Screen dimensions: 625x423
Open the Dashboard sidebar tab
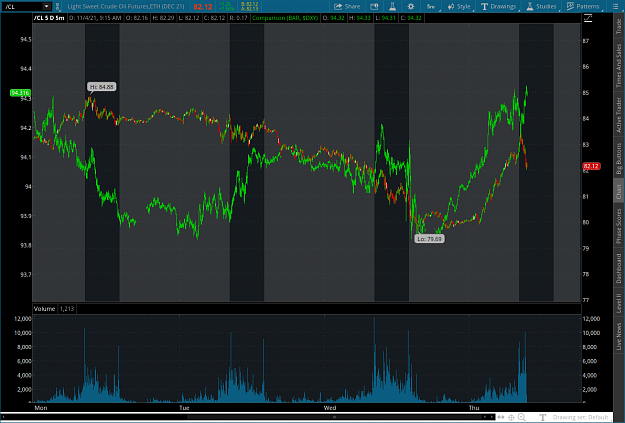click(x=619, y=268)
